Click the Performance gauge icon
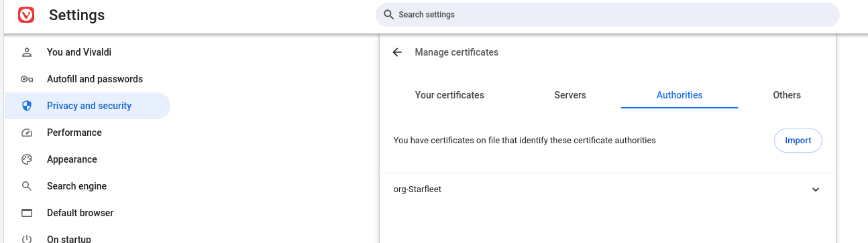 27,133
